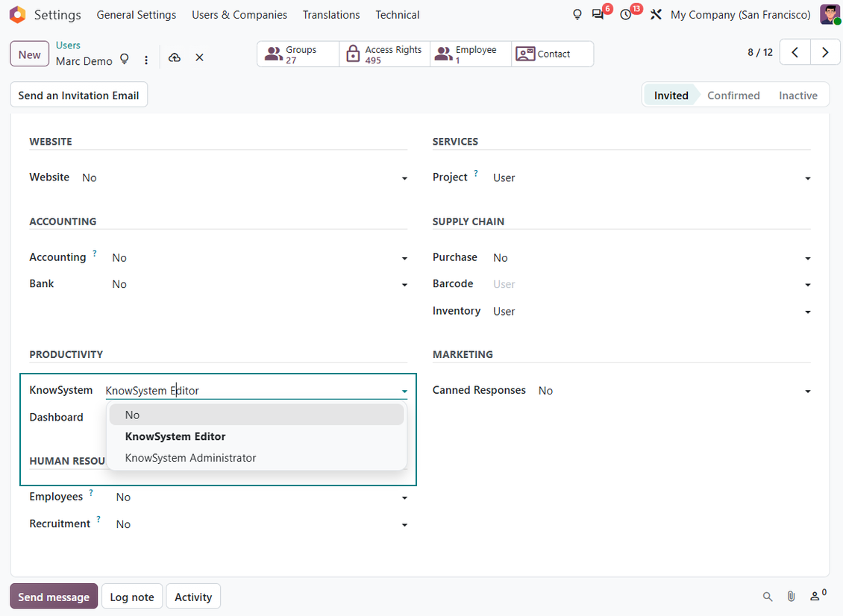Open the messages conversations icon

[598, 14]
